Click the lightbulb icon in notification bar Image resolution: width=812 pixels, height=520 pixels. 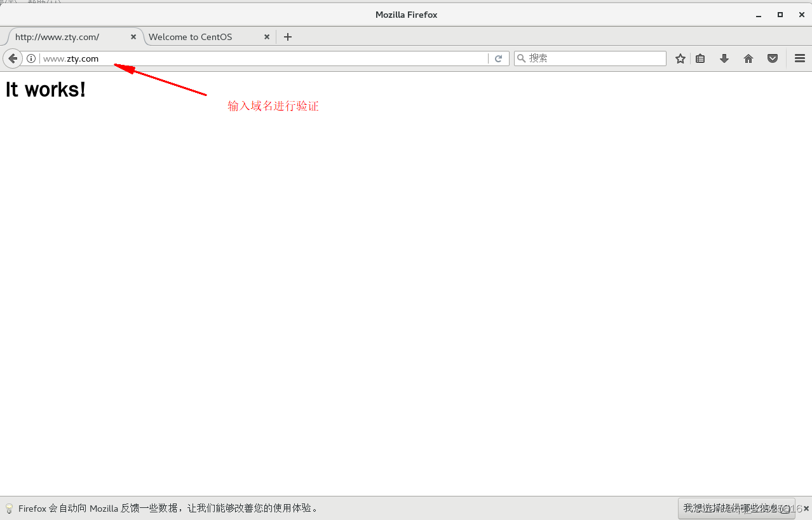[9, 509]
